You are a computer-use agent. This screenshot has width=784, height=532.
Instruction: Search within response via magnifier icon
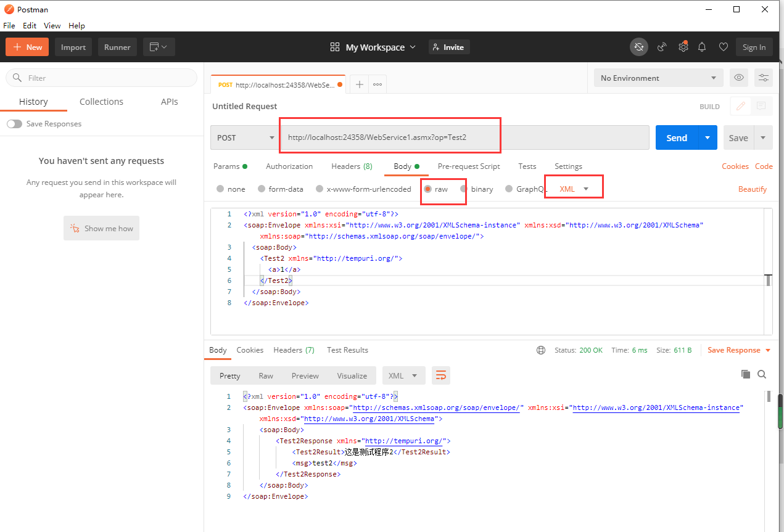[762, 374]
